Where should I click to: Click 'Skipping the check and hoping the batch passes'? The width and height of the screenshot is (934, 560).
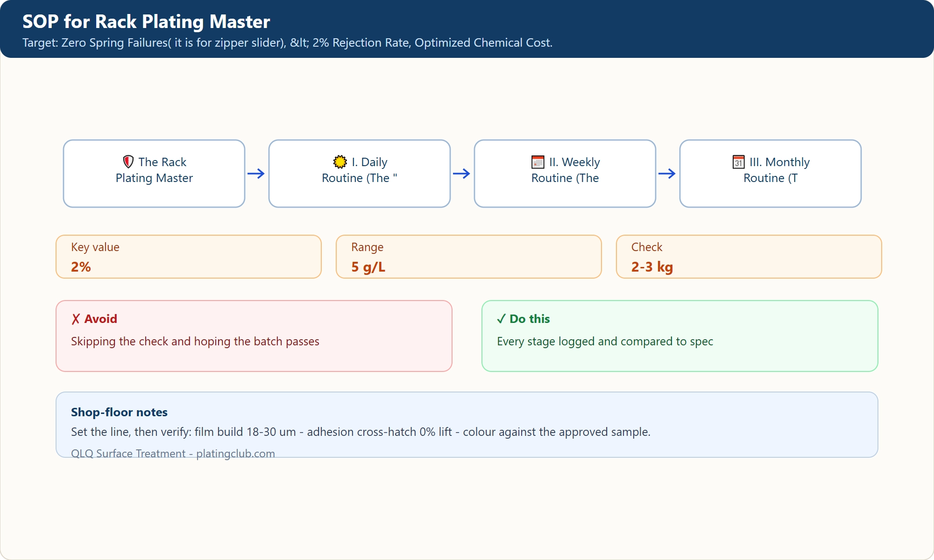pos(195,342)
